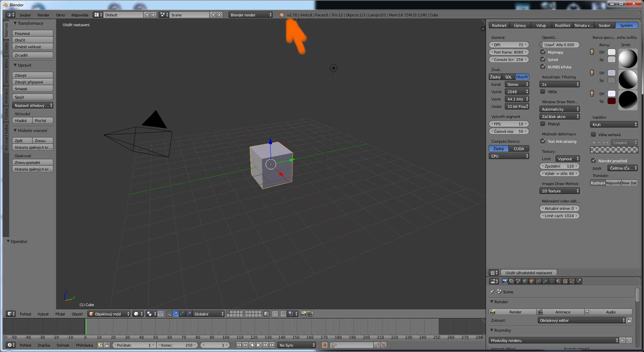This screenshot has width=644, height=352.
Task: Click the Zdvojit button in tool shelf
Action: pyautogui.click(x=33, y=75)
